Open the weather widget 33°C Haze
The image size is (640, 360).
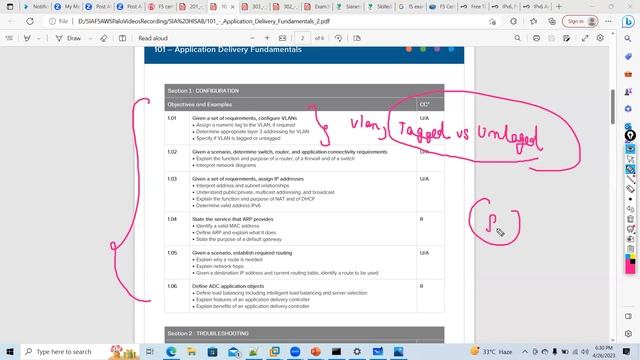tap(491, 351)
